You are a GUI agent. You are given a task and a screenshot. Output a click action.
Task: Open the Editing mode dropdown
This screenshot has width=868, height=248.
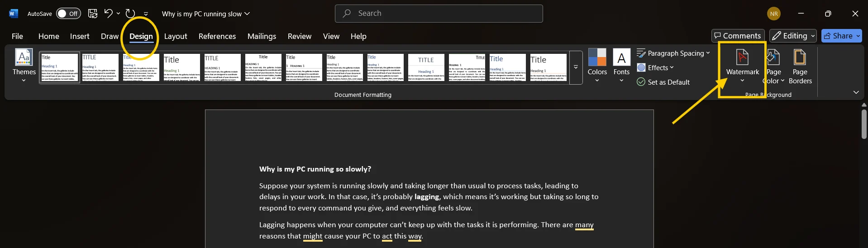pos(793,36)
